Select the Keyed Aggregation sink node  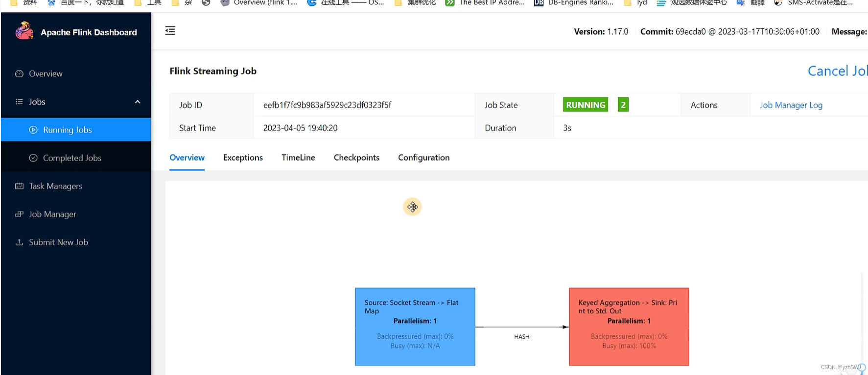pos(629,327)
